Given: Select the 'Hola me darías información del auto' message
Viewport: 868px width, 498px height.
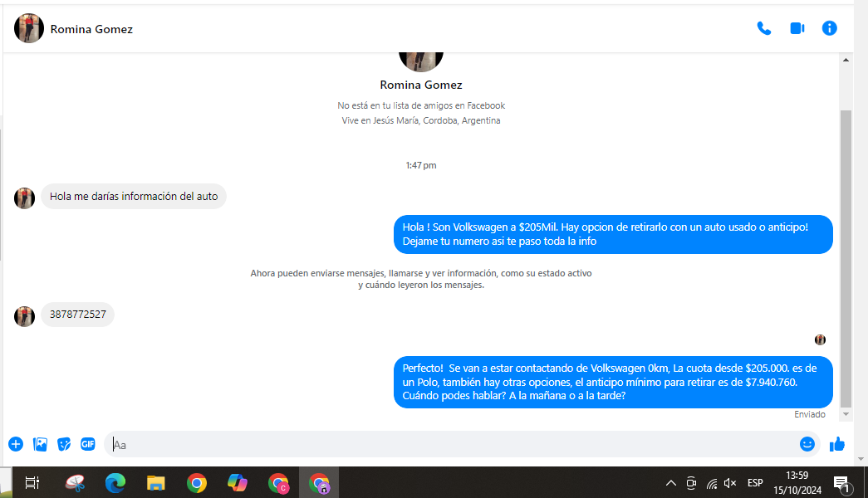Looking at the screenshot, I should pos(134,197).
